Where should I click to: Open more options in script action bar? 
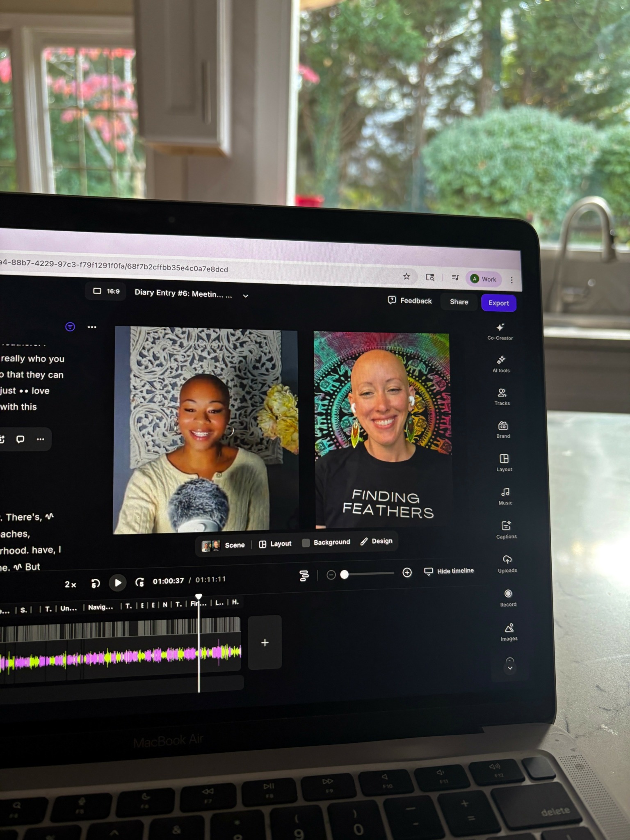pos(40,439)
